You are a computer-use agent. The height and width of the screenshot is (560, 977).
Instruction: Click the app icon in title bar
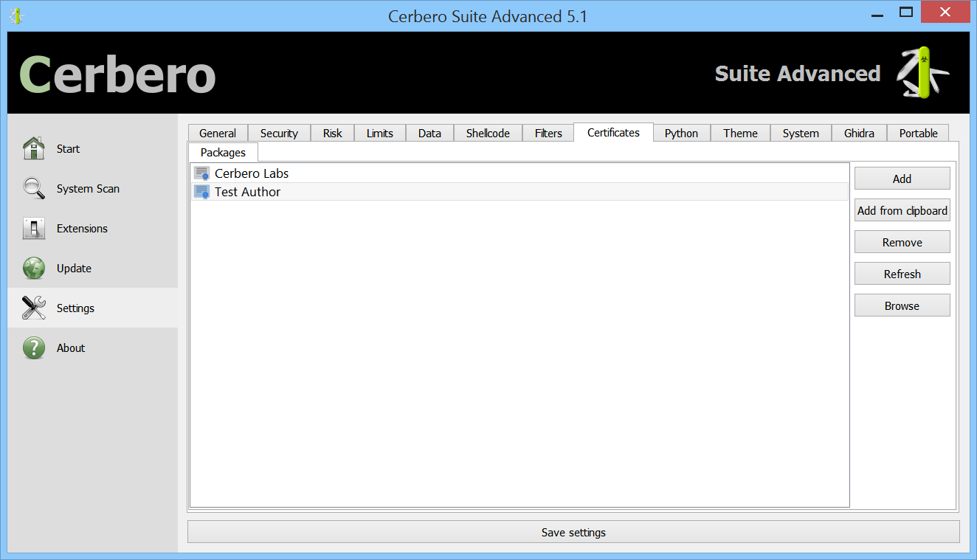point(15,15)
